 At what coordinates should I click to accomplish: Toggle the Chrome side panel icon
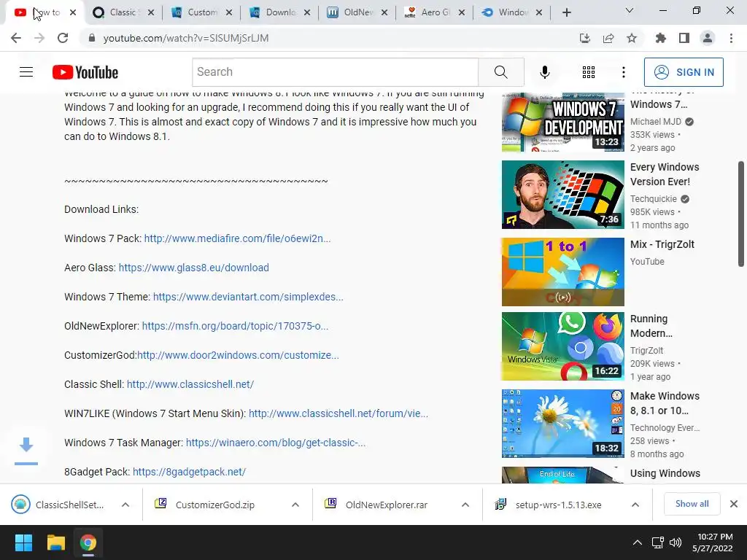pos(684,38)
